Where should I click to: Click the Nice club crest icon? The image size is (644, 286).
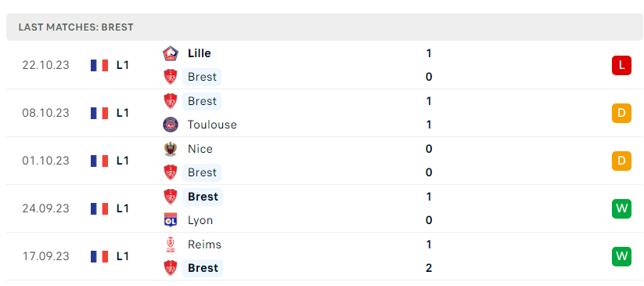coord(170,149)
